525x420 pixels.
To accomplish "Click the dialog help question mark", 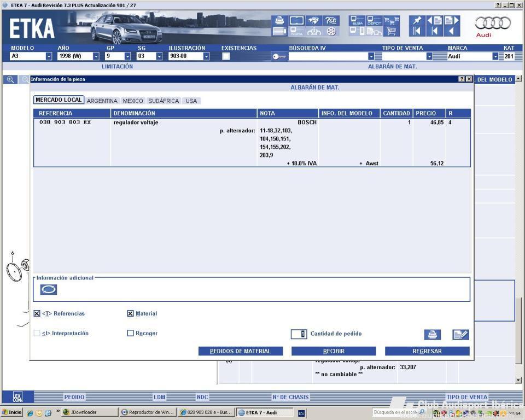I will pos(462,79).
